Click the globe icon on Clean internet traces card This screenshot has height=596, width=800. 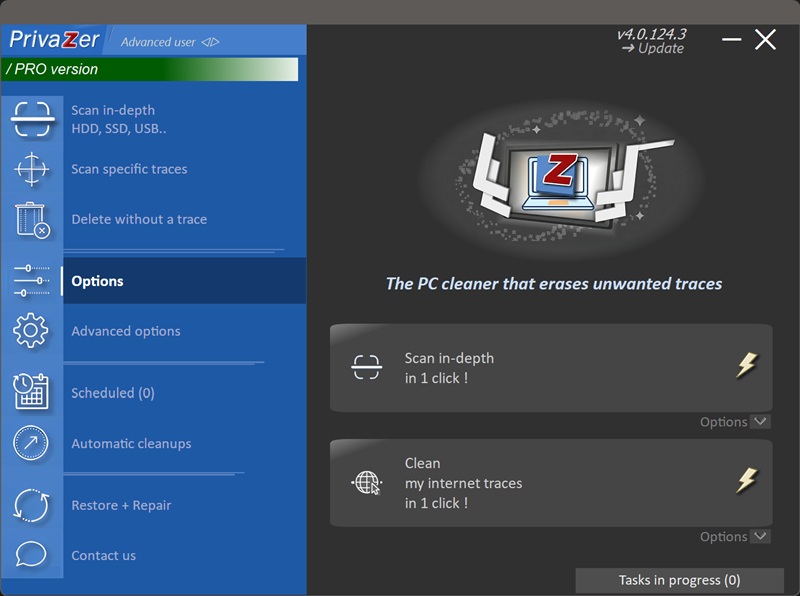[x=366, y=482]
